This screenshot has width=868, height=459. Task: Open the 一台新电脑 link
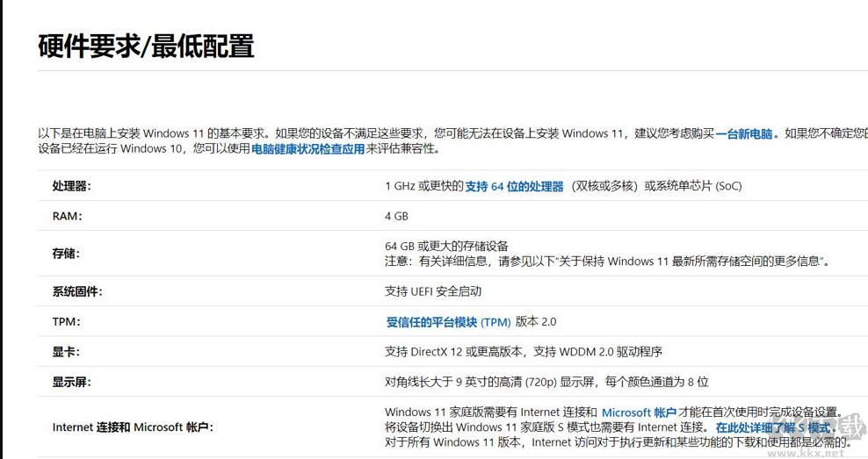click(744, 134)
